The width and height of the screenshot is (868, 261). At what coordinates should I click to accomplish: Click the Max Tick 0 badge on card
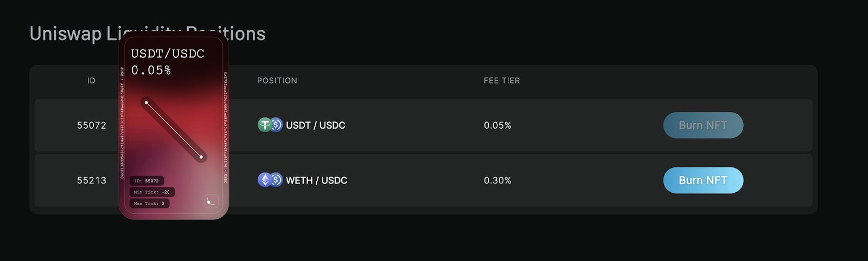pyautogui.click(x=149, y=204)
